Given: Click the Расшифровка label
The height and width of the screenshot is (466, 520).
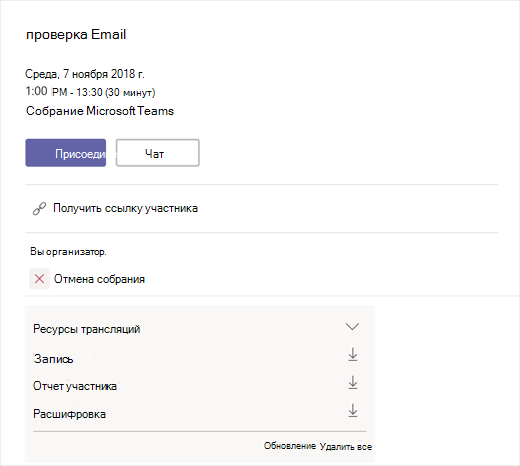Looking at the screenshot, I should pos(69,414).
